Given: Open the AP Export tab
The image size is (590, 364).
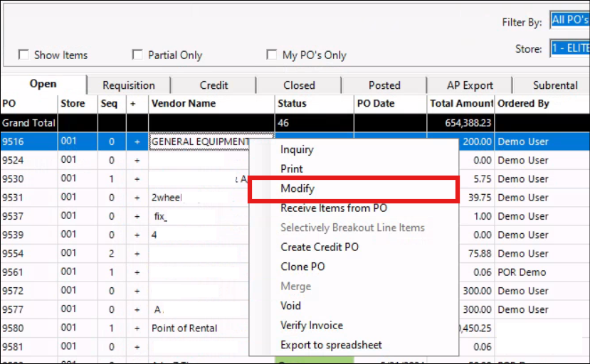Looking at the screenshot, I should [x=470, y=85].
